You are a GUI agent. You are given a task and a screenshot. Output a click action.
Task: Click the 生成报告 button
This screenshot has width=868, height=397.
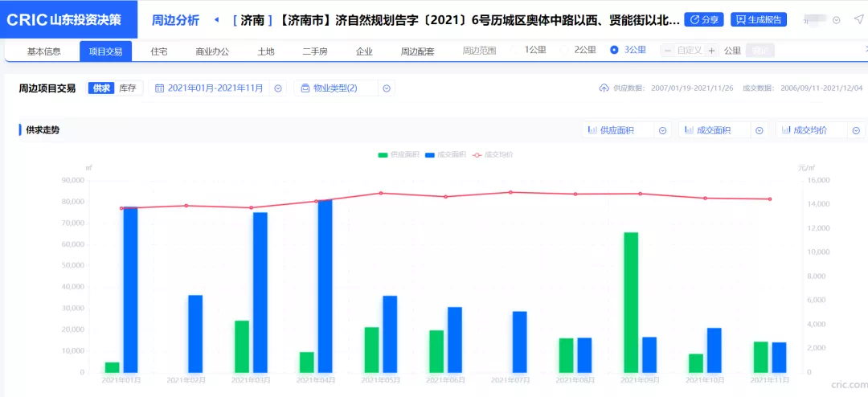759,19
